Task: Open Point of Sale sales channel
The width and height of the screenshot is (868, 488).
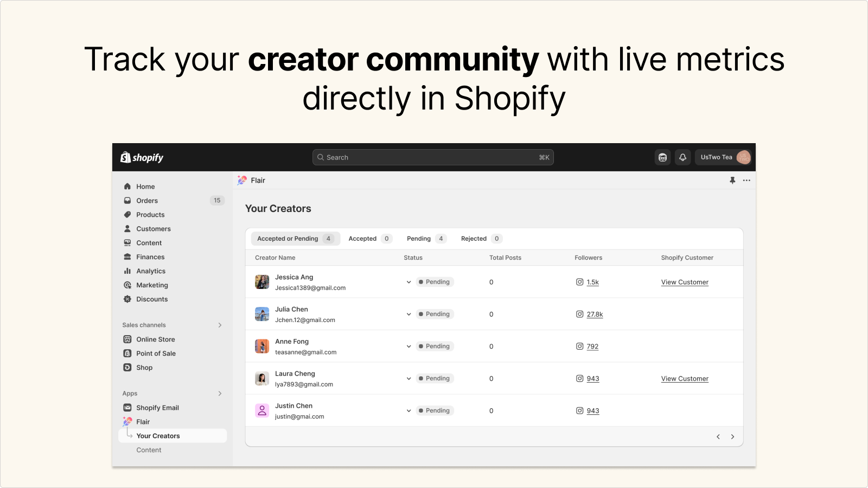Action: [x=156, y=353]
